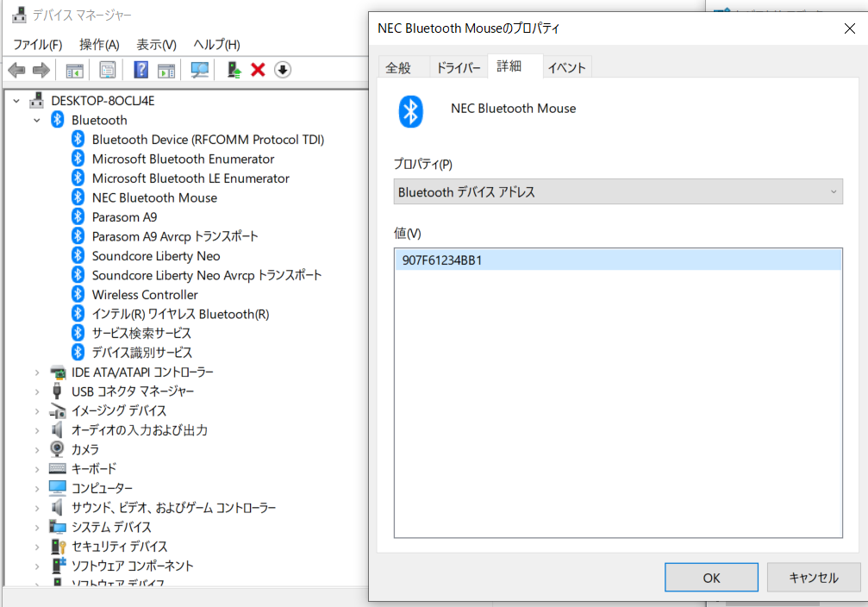Screen dimensions: 868x607
Task: Click the キャンセル button
Action: [x=813, y=578]
